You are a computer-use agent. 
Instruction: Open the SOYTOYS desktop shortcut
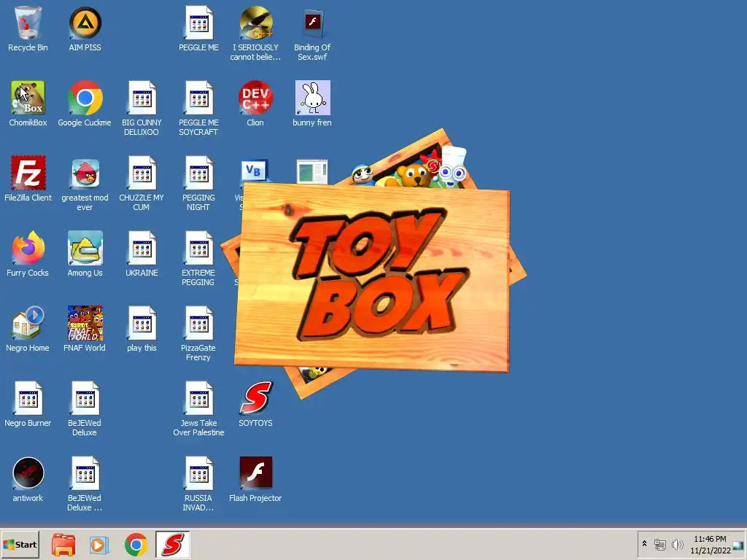(255, 397)
